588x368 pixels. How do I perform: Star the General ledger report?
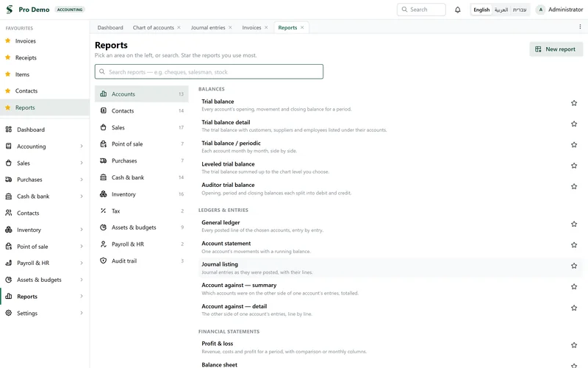[574, 224]
